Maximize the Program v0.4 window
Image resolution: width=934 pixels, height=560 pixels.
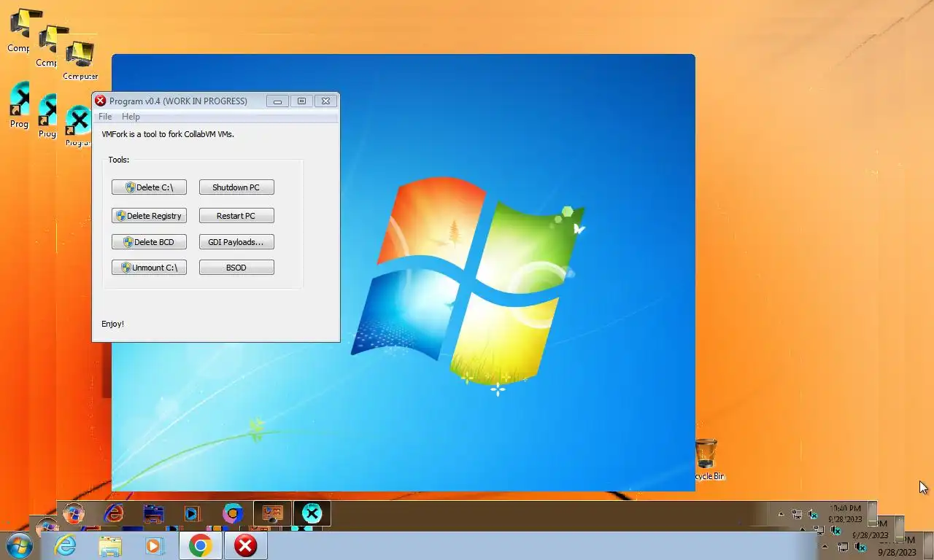pos(301,101)
